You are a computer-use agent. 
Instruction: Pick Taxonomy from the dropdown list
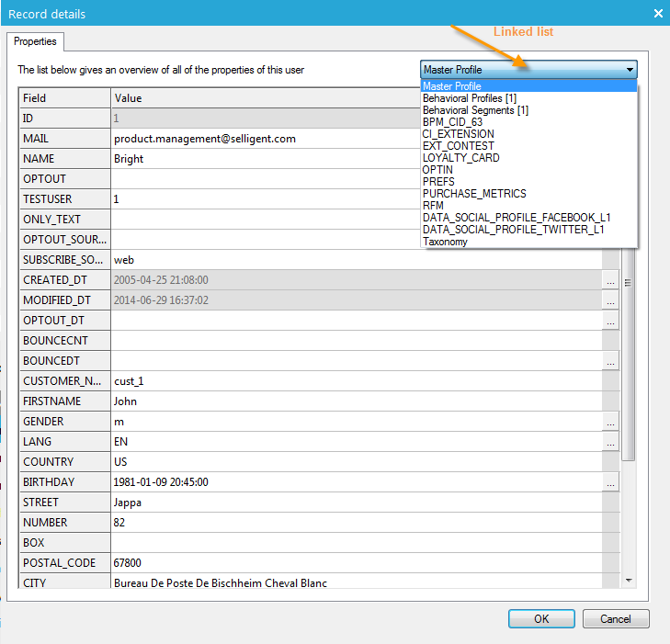[x=445, y=242]
